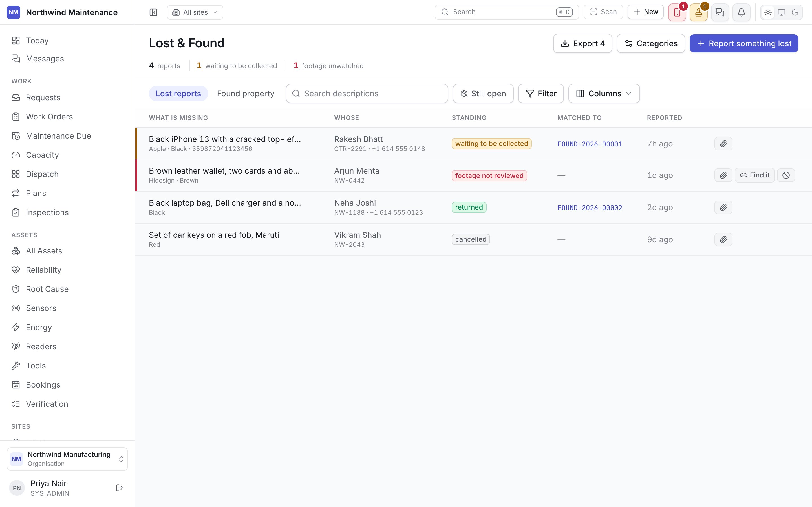Focus the Search descriptions field

(x=367, y=94)
